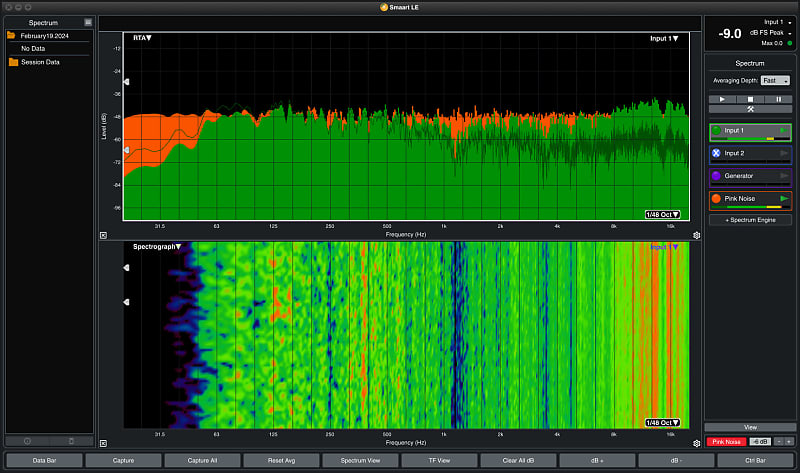Toggle the Input 1 engine run arrow
Viewport: 800px width, 473px height.
(783, 130)
